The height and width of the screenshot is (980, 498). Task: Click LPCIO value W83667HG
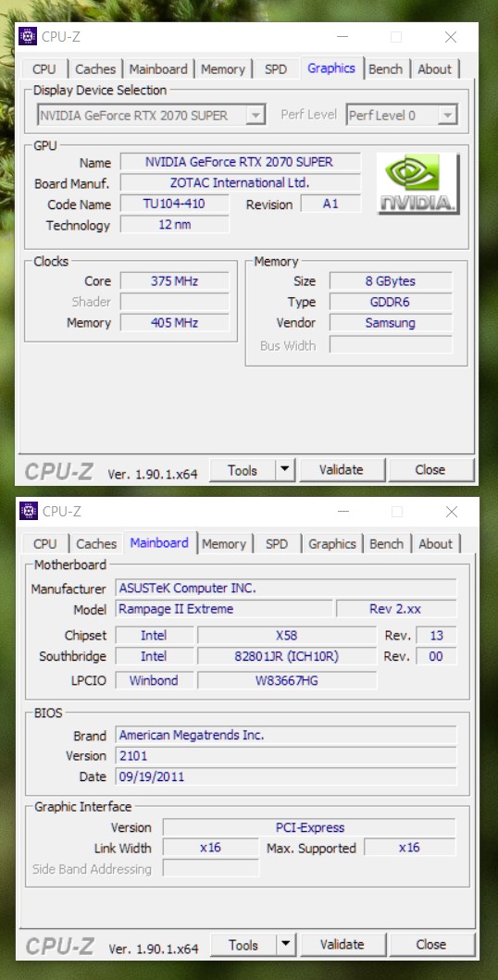pos(287,680)
